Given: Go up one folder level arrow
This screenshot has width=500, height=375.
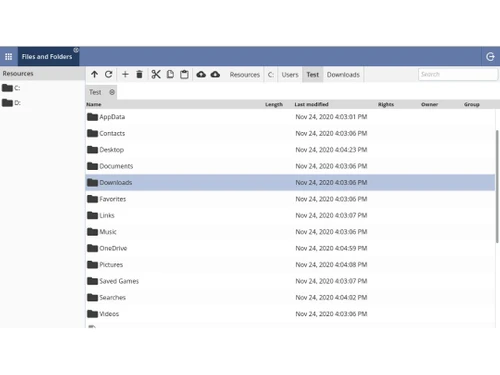Looking at the screenshot, I should pyautogui.click(x=94, y=74).
